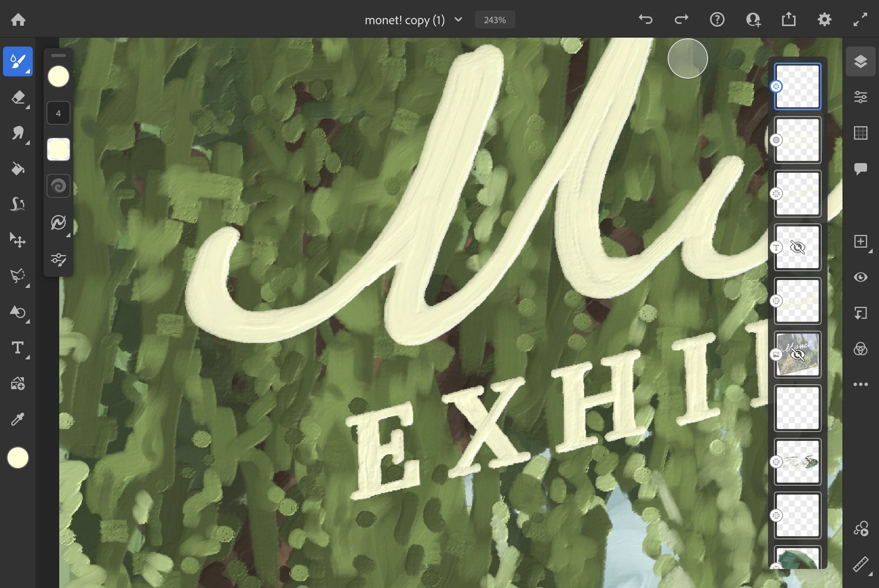879x588 pixels.
Task: Select the Paint Bucket fill tool
Action: (x=18, y=169)
